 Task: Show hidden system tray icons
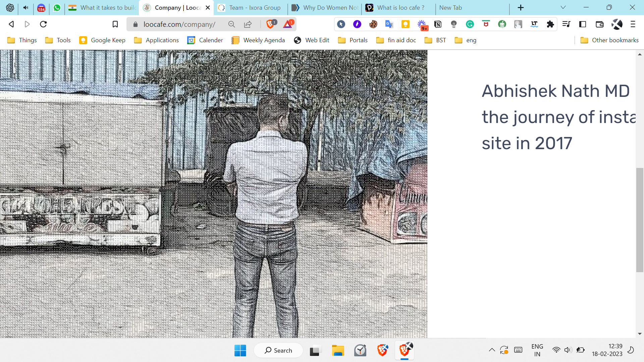tap(492, 350)
